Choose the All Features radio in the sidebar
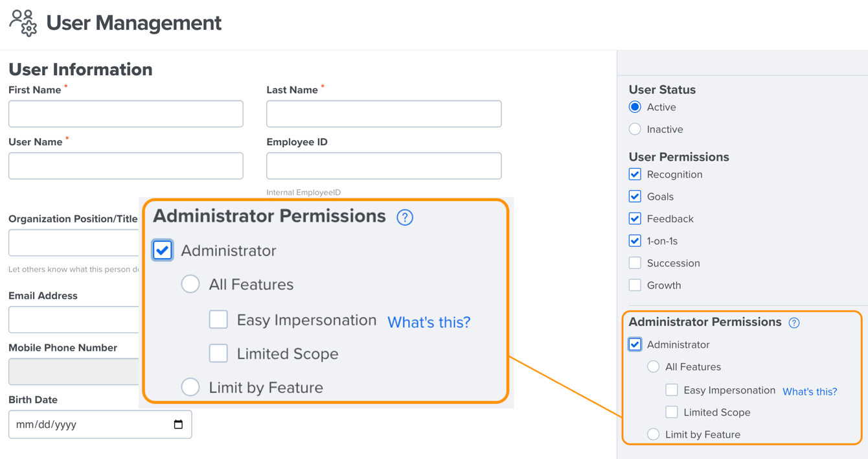The image size is (868, 459). pyautogui.click(x=653, y=367)
